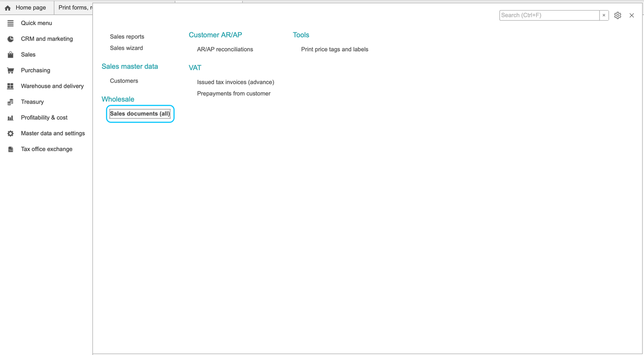Open the Quick menu section
The image size is (644, 355).
[x=37, y=23]
